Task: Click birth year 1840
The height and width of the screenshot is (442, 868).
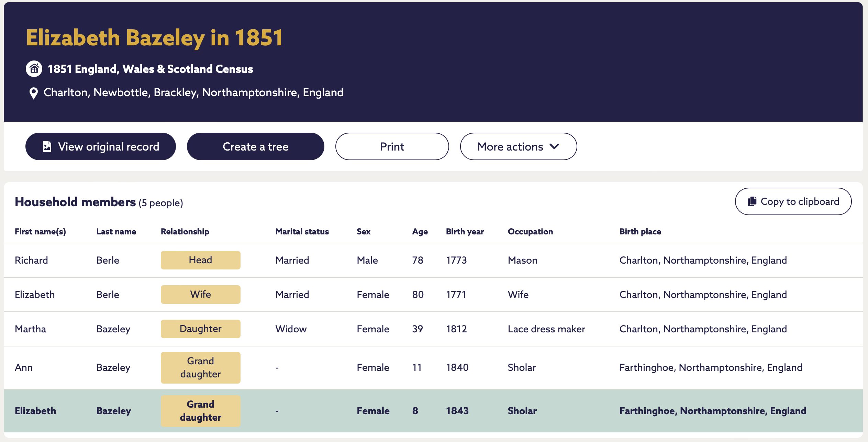Action: (x=457, y=367)
